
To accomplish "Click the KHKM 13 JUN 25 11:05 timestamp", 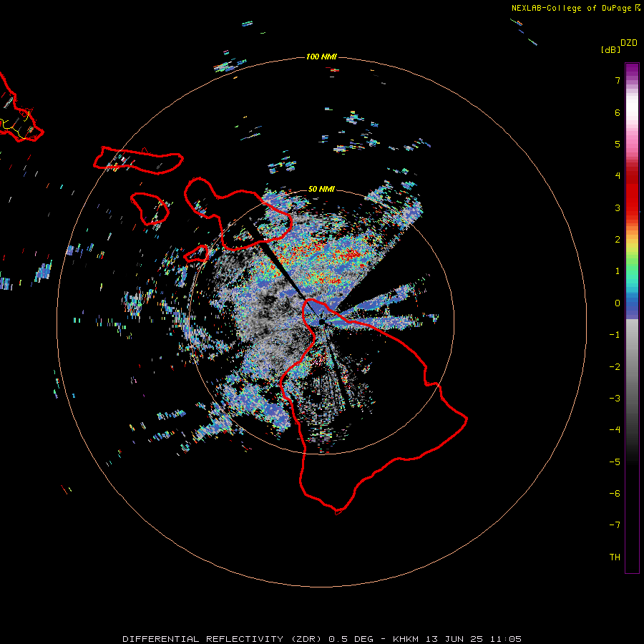I will 457,639.
